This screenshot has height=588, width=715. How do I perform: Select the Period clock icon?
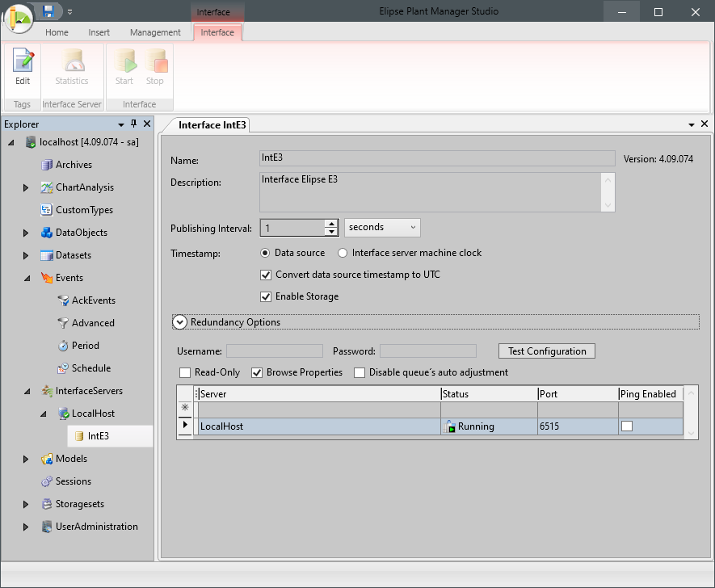tap(63, 346)
